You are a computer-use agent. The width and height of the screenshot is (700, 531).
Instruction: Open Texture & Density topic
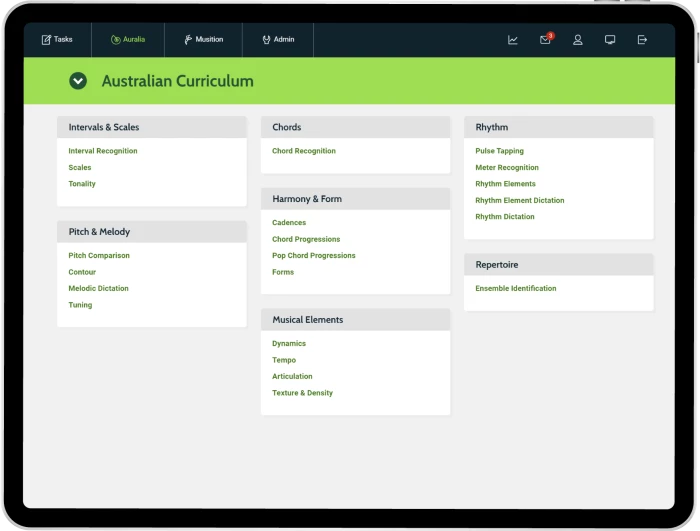click(302, 393)
